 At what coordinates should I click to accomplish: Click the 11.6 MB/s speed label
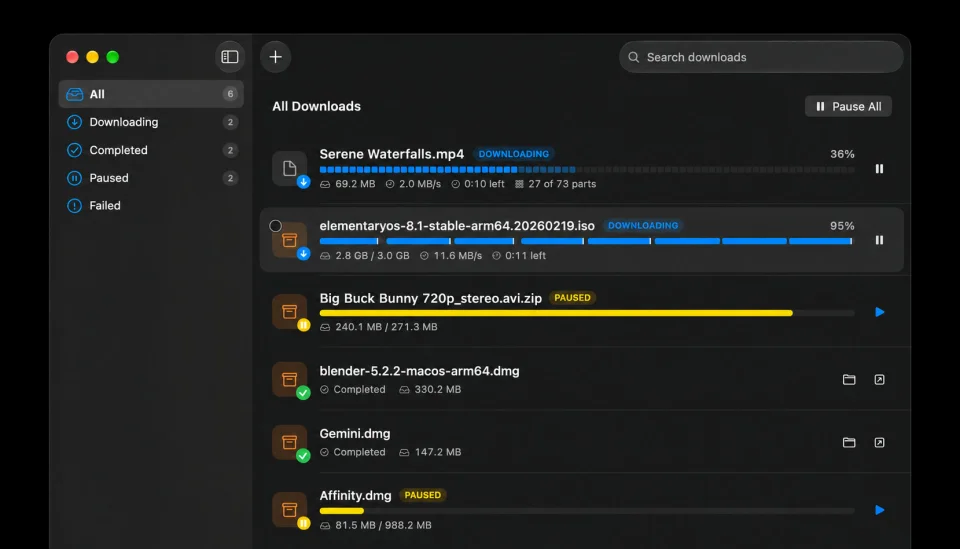(x=457, y=255)
